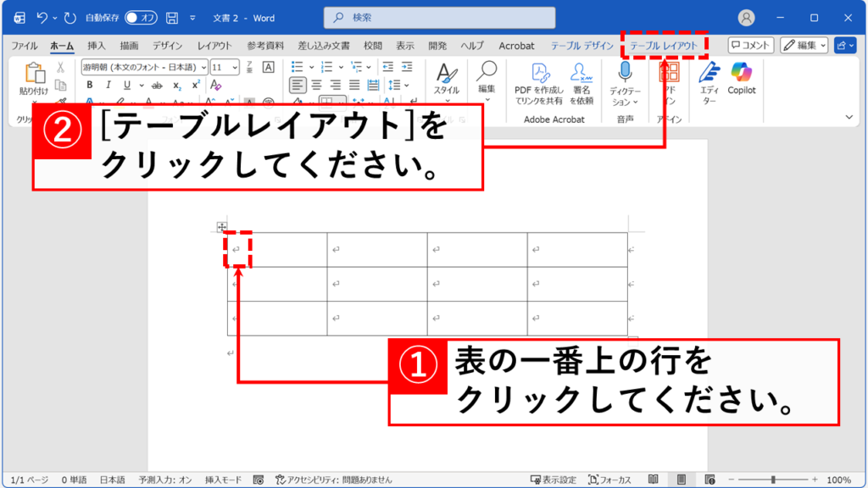This screenshot has width=868, height=488.
Task: Toggle center text alignment
Action: [x=317, y=83]
